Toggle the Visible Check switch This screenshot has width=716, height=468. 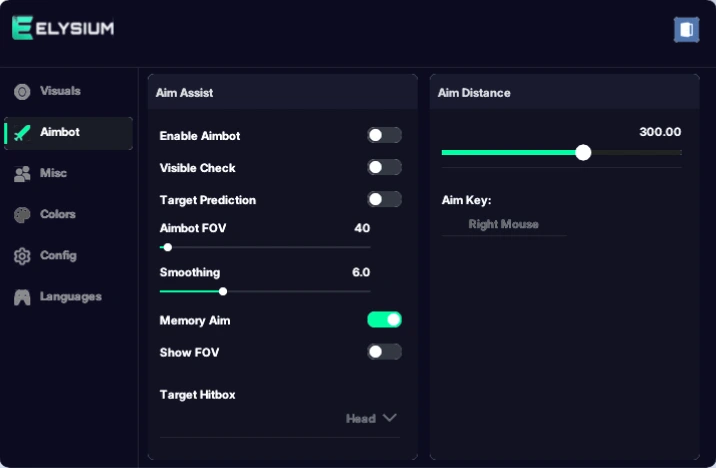tap(384, 167)
